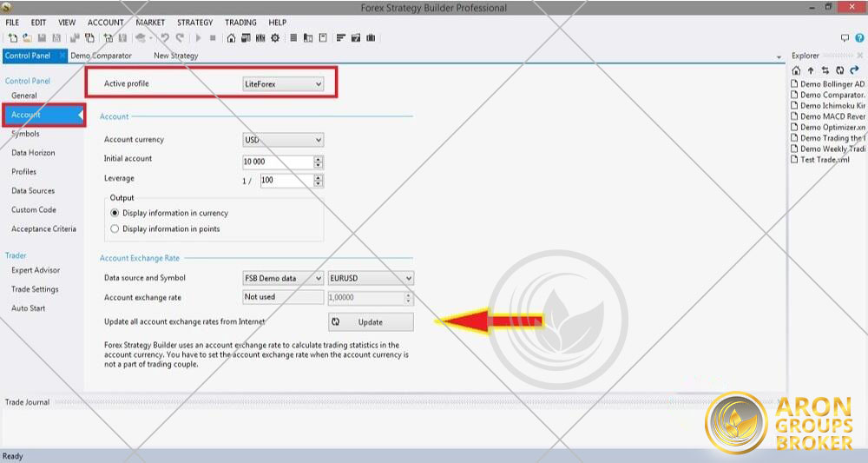Open Demo Bollinger AD in Explorer

[827, 84]
